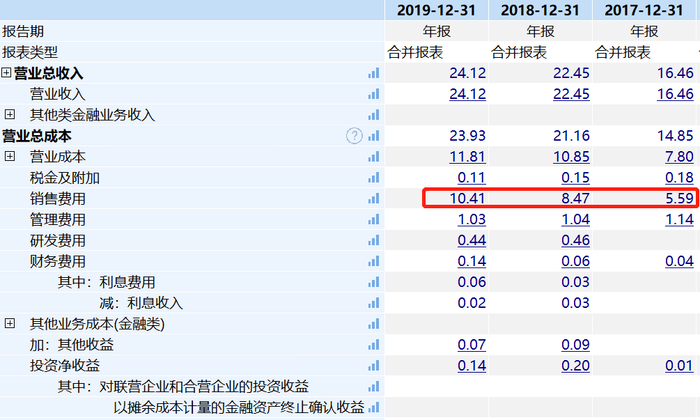Open 2018 财务费用 value 0.06 link
700x420 pixels.
575,261
